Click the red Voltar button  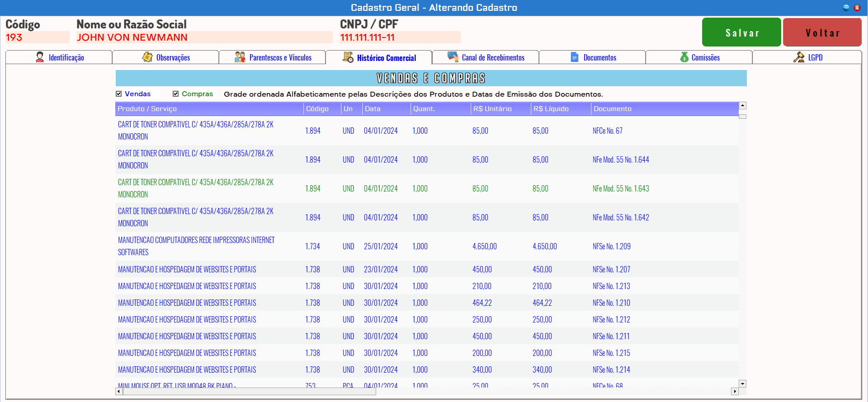(822, 33)
